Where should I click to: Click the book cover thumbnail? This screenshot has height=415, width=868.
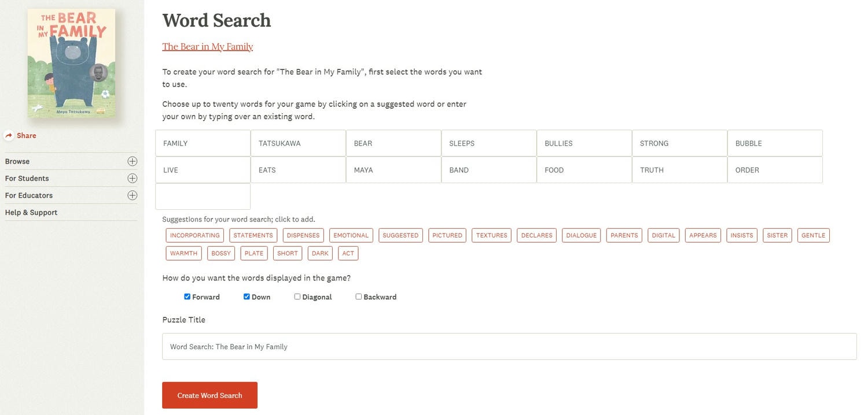71,63
